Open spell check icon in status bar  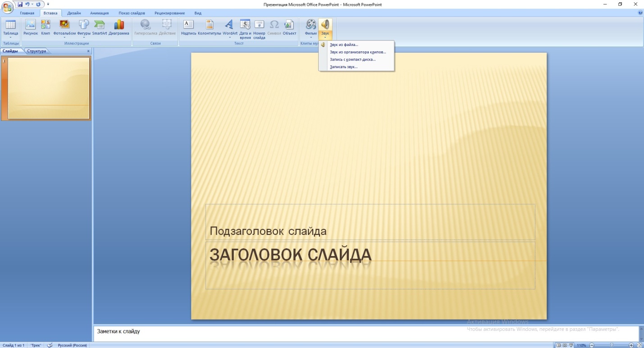[x=50, y=345]
